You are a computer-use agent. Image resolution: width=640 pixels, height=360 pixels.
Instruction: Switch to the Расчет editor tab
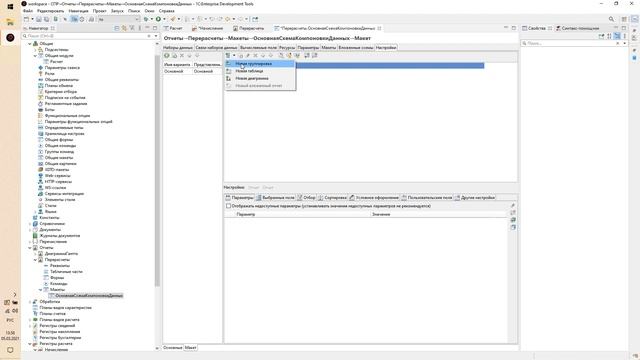pyautogui.click(x=173, y=28)
